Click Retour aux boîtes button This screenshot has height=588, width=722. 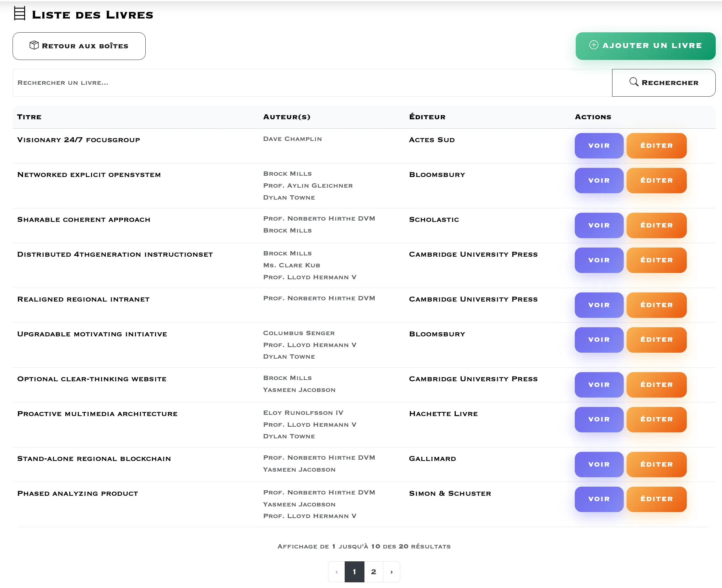pyautogui.click(x=79, y=46)
